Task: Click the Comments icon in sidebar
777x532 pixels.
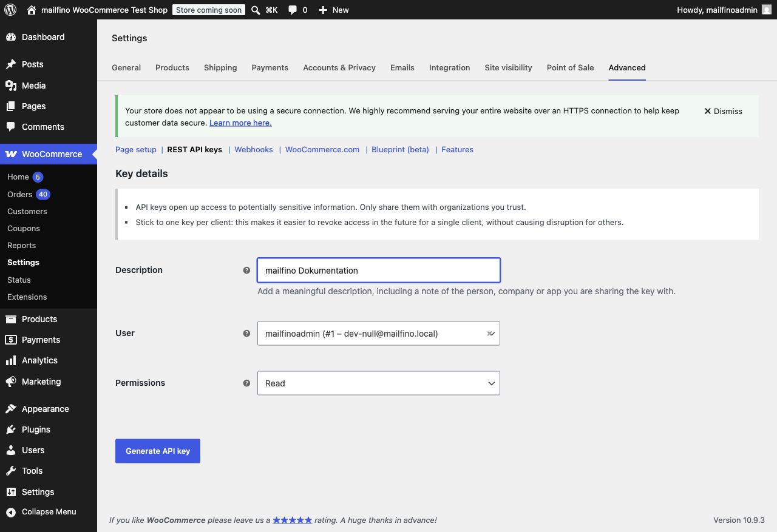Action: tap(11, 127)
